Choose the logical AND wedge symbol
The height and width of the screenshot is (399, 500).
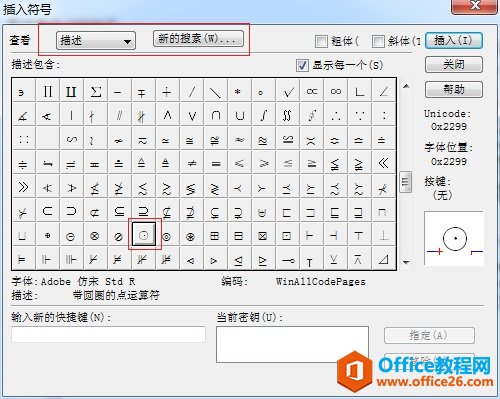pos(168,115)
